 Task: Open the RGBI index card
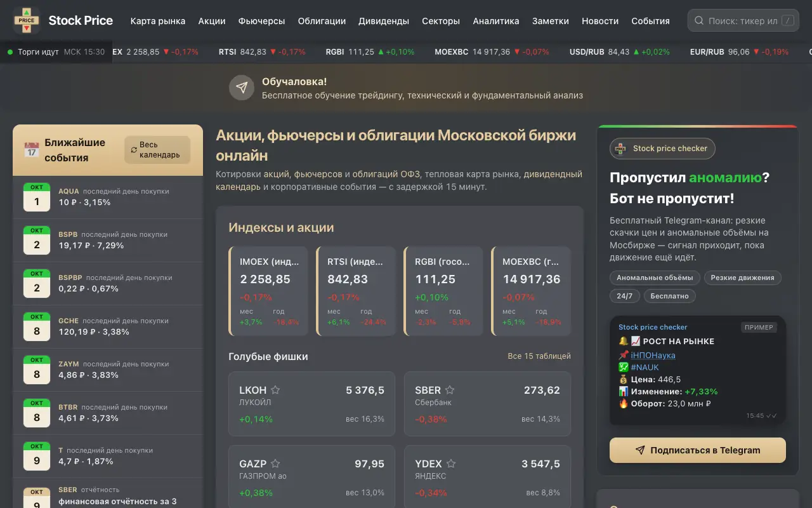tap(443, 291)
